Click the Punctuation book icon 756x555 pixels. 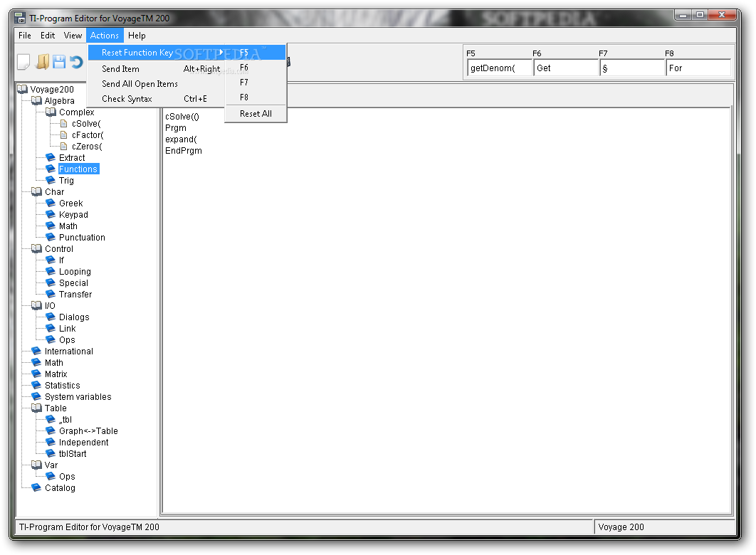coord(50,237)
